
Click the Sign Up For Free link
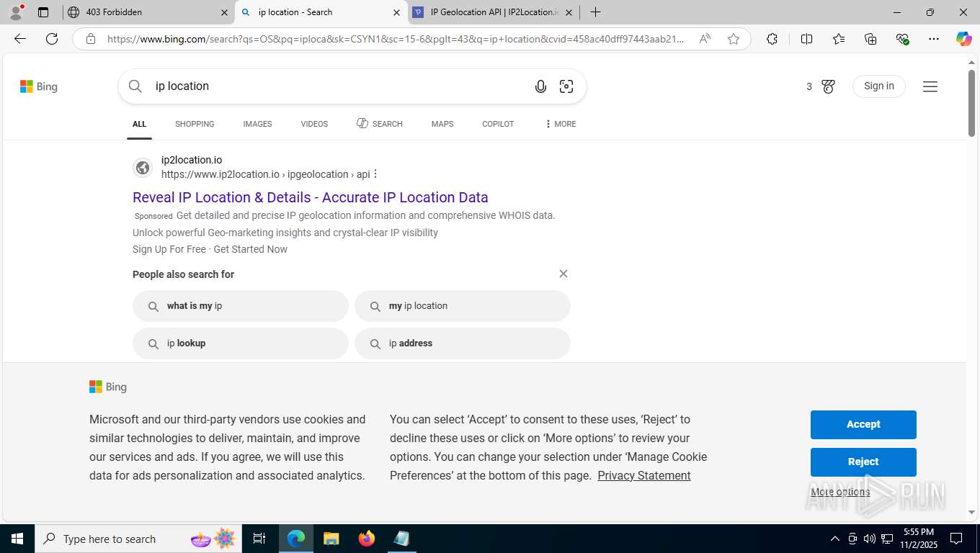[169, 249]
